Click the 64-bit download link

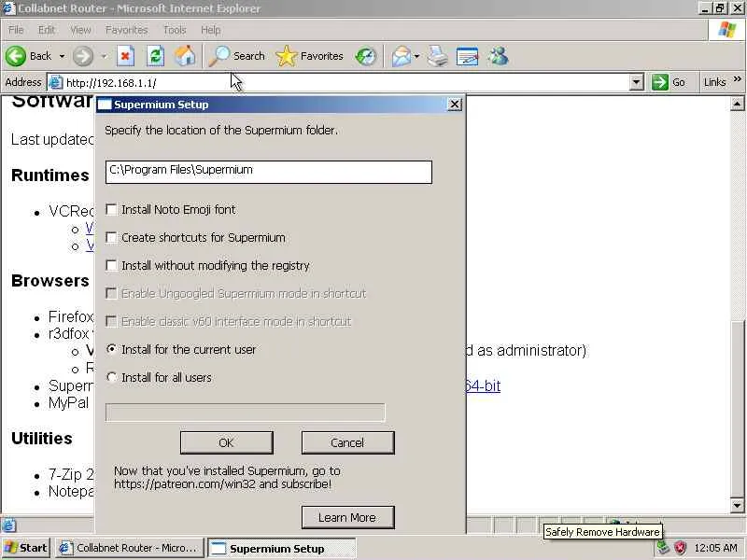coord(483,385)
